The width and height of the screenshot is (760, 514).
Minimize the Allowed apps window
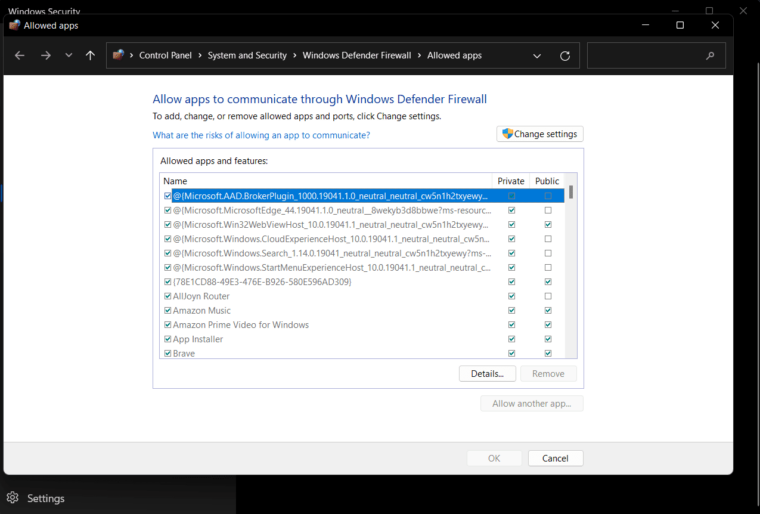(x=645, y=25)
